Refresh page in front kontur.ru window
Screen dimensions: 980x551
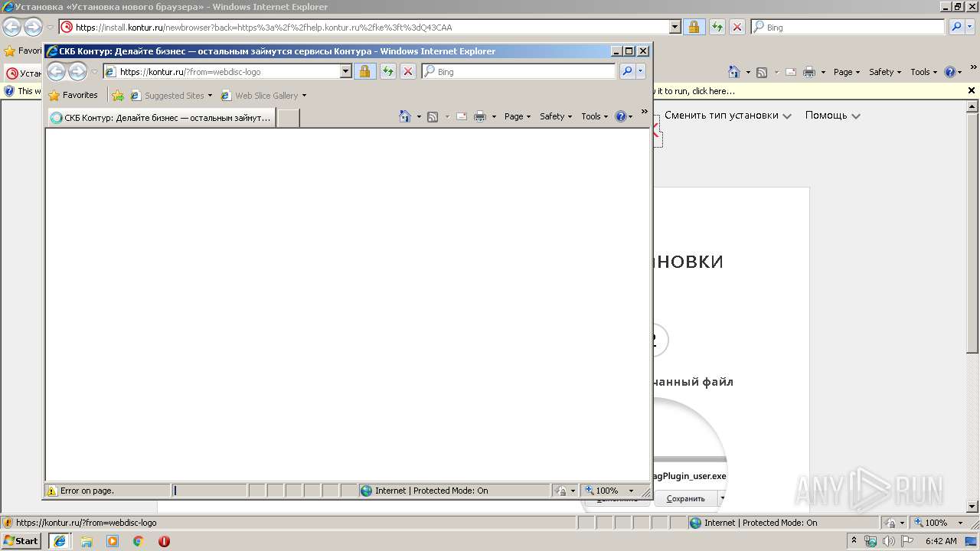(x=388, y=71)
